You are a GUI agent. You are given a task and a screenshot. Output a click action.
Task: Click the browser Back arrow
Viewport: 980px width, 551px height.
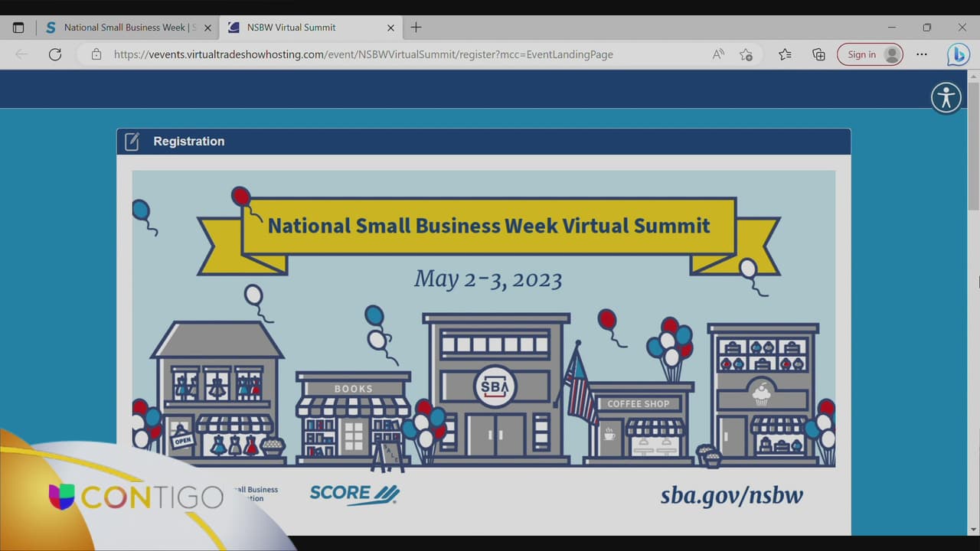[x=21, y=54]
